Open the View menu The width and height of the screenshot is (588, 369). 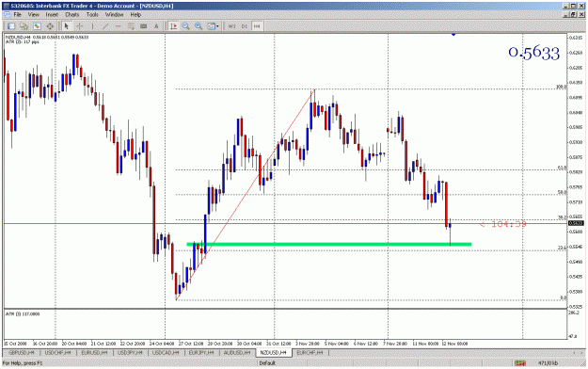point(33,15)
